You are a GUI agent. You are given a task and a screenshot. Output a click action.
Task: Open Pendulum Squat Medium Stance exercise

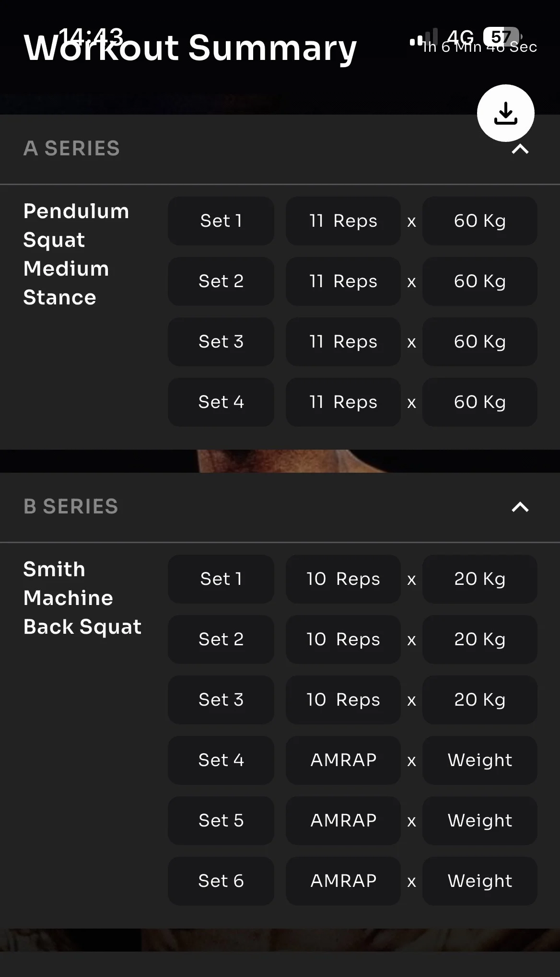pos(77,254)
